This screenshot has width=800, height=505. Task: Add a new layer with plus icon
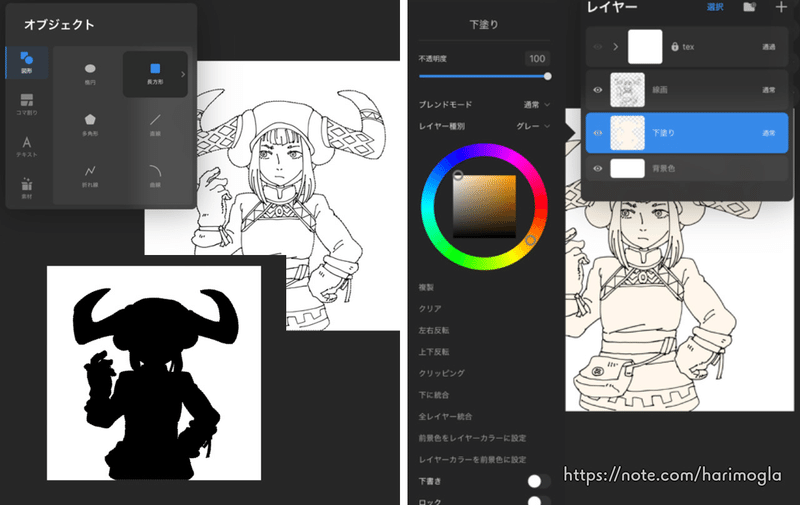[781, 7]
